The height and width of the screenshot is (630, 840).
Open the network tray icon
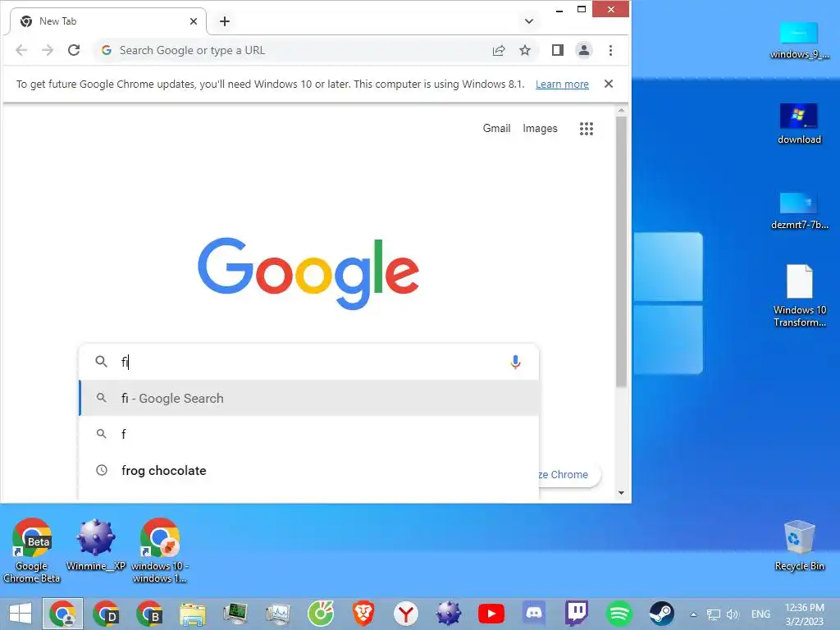pos(713,614)
